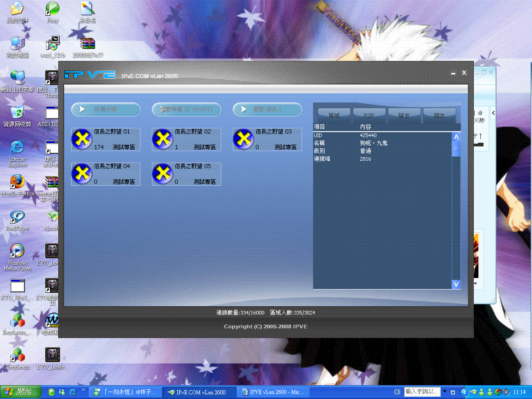Choose the 信長之野望 04 room icon
The height and width of the screenshot is (399, 532).
[82, 174]
